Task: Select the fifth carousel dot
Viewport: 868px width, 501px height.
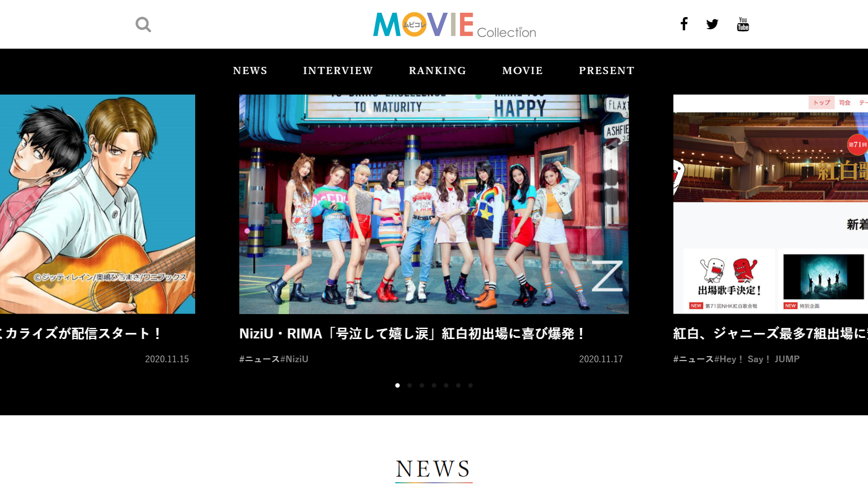Action: tap(446, 385)
